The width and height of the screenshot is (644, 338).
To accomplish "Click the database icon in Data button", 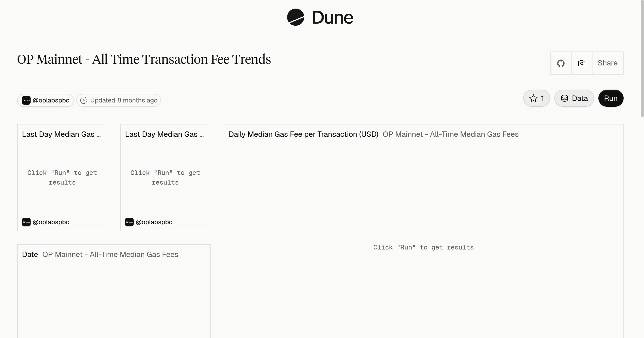I will pyautogui.click(x=565, y=98).
